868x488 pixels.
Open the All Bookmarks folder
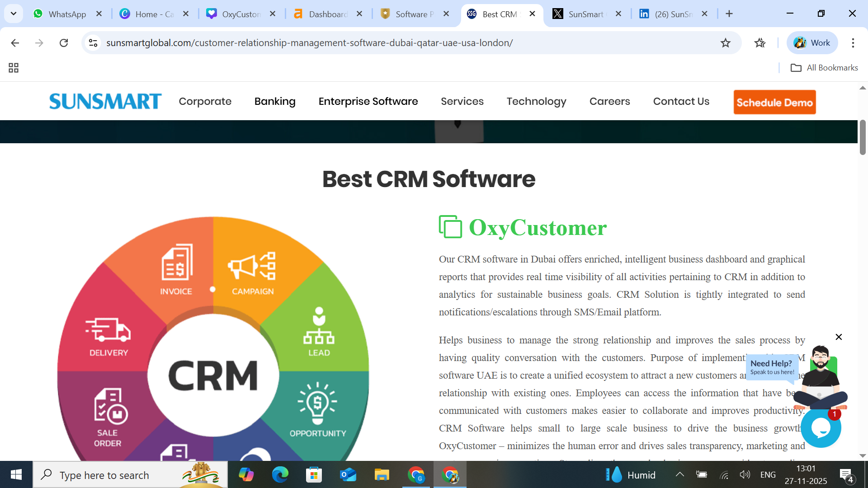pyautogui.click(x=824, y=68)
